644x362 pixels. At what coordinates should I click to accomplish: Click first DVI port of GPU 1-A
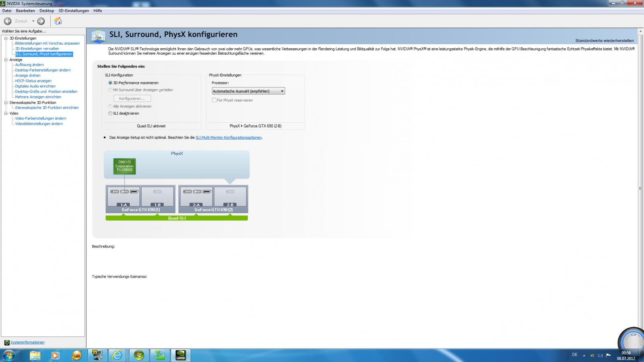point(115,192)
